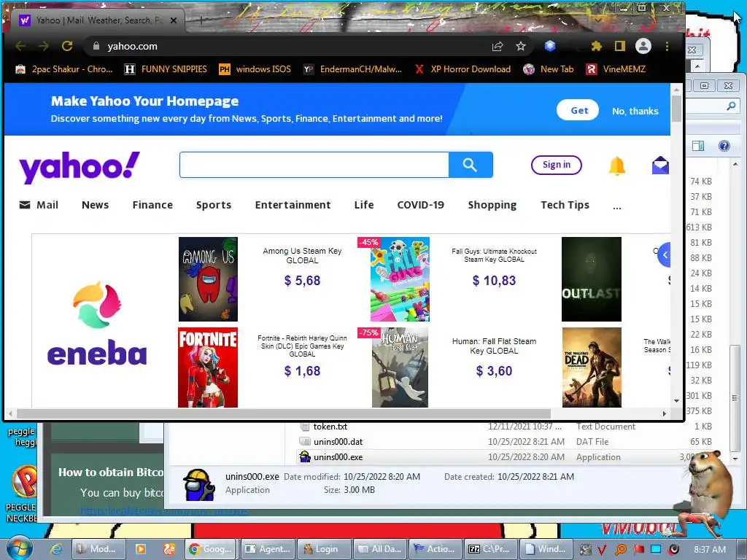Click inside the Yahoo search field
Viewport: 747px width, 560px height.
tap(314, 165)
